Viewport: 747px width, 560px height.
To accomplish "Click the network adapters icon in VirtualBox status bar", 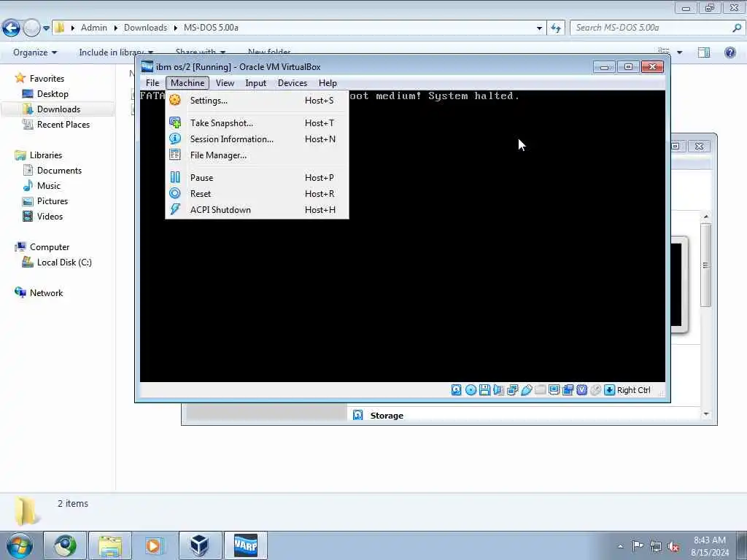I will tap(513, 390).
